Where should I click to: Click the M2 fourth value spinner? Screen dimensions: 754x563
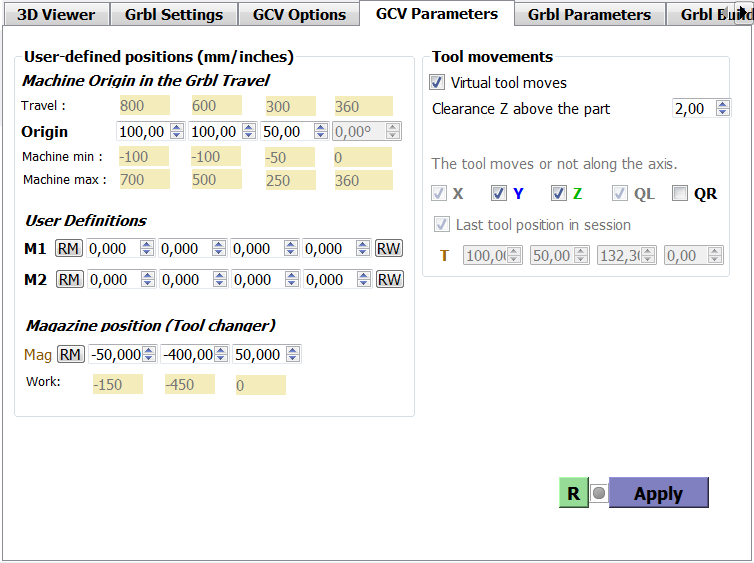pos(364,279)
